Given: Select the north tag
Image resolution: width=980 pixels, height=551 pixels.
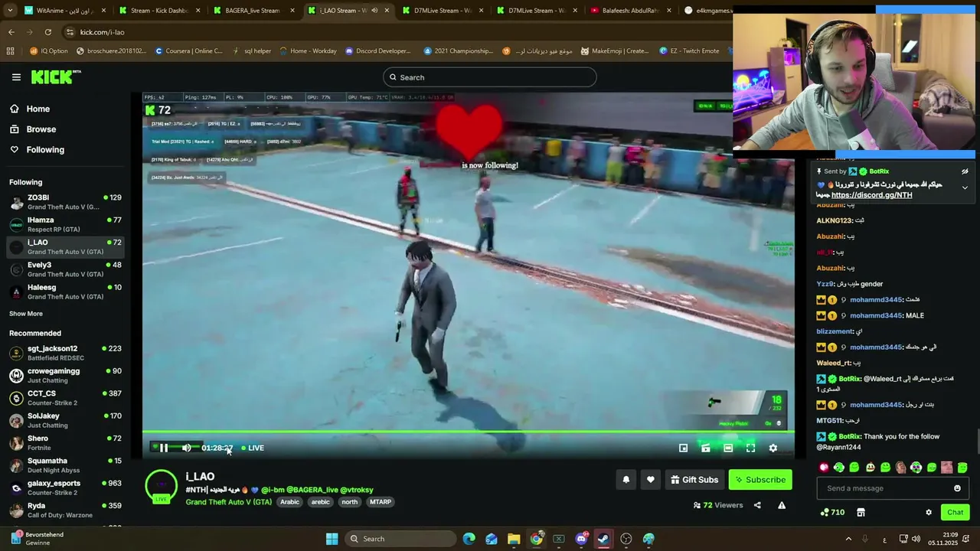Looking at the screenshot, I should click(349, 502).
